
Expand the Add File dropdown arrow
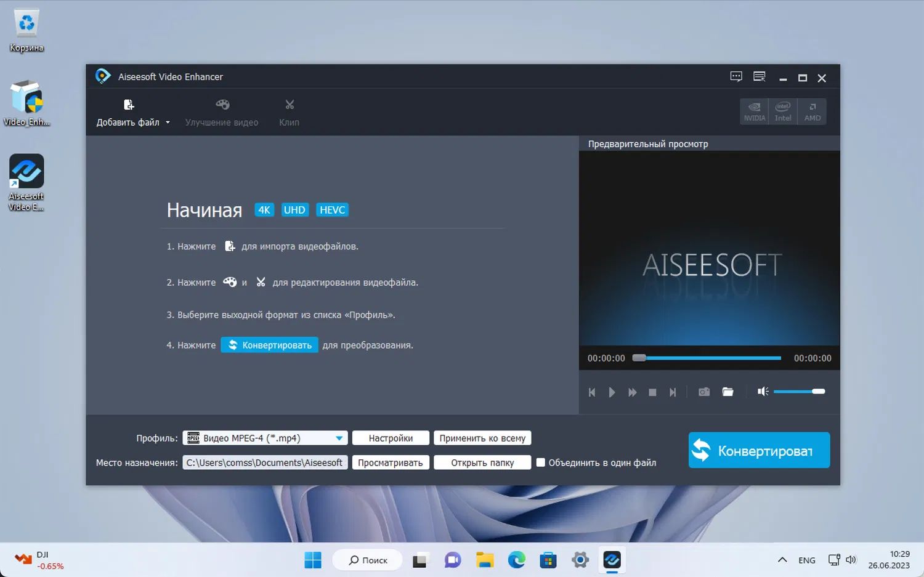[x=168, y=123]
